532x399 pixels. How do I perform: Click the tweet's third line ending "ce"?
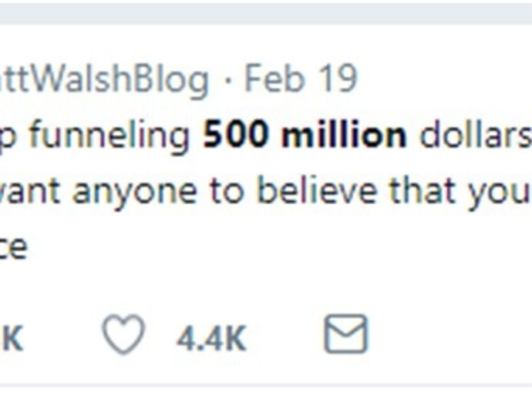(x=13, y=248)
